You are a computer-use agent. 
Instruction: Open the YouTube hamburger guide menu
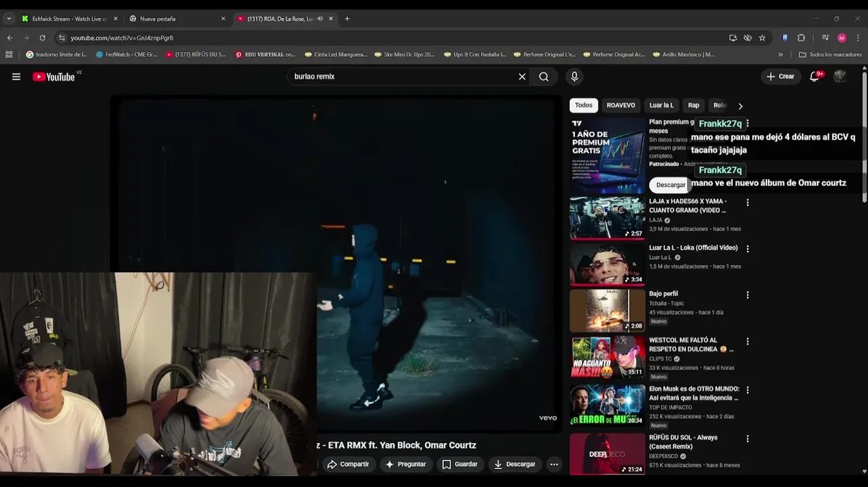pos(16,76)
